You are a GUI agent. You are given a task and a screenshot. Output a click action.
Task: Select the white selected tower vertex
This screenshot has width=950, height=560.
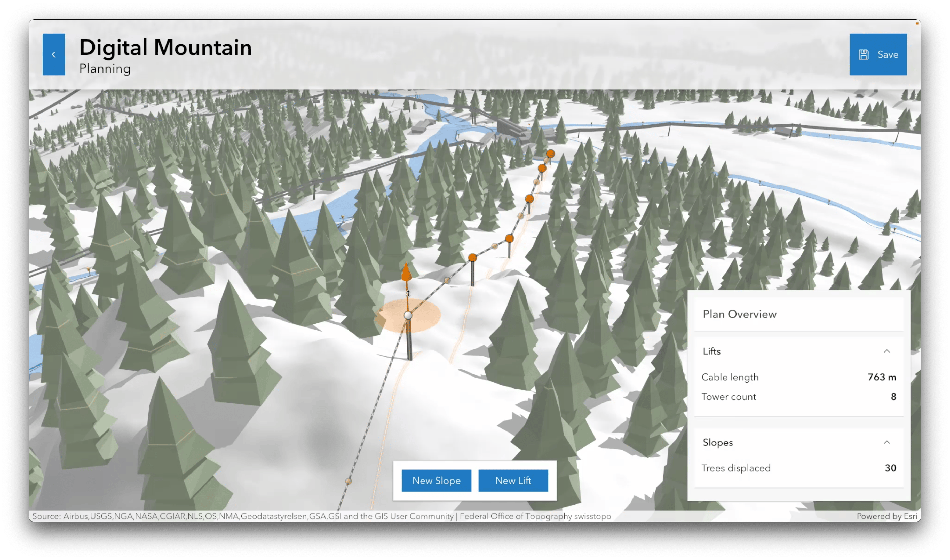pos(408,315)
